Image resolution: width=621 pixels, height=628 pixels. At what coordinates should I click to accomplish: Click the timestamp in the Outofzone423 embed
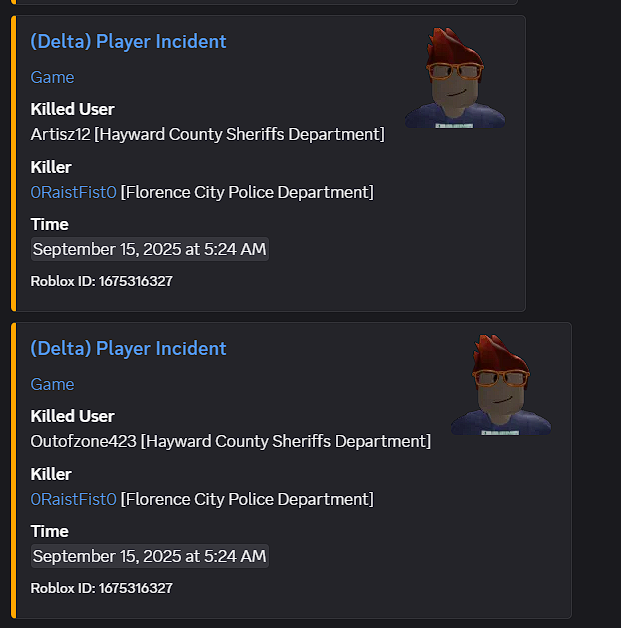(x=149, y=556)
